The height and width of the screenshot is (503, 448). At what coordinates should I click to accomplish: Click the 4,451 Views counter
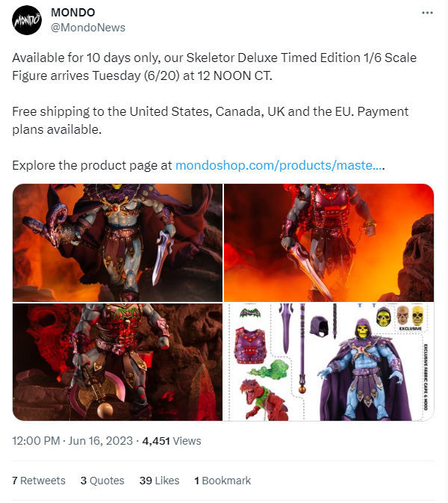click(x=172, y=441)
